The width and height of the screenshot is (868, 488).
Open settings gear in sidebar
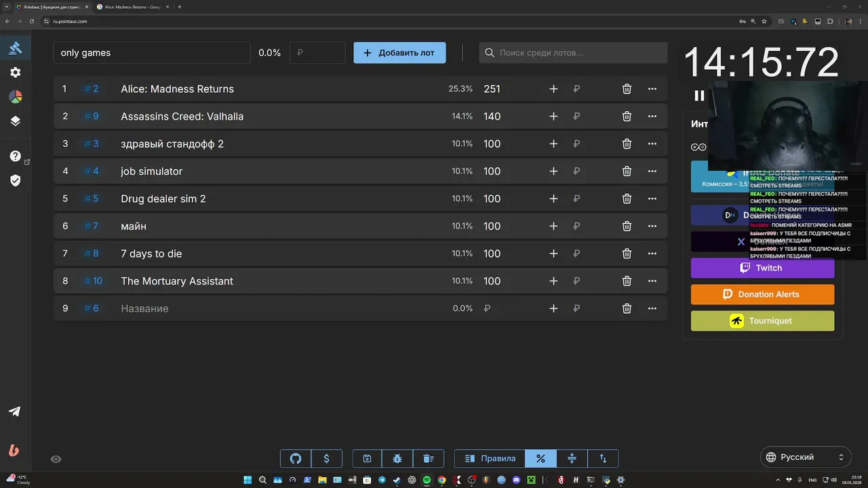(15, 73)
